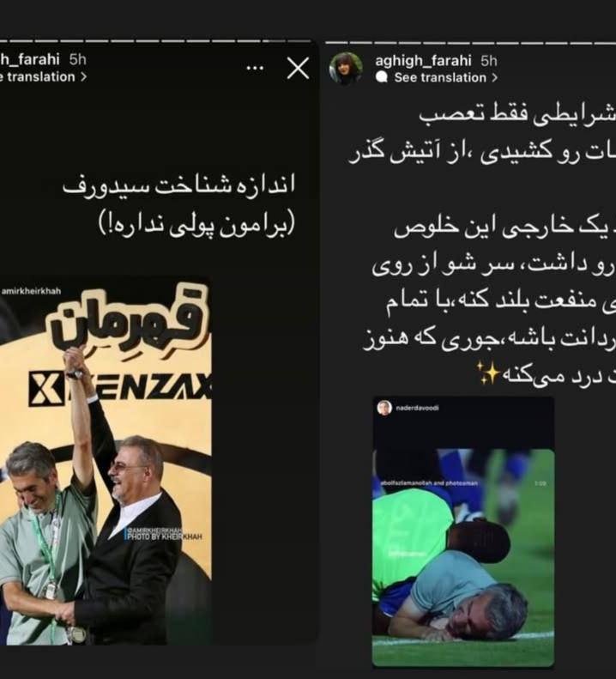The height and width of the screenshot is (679, 616).
Task: Open the aghigh_farahi username on right story
Action: tap(423, 61)
